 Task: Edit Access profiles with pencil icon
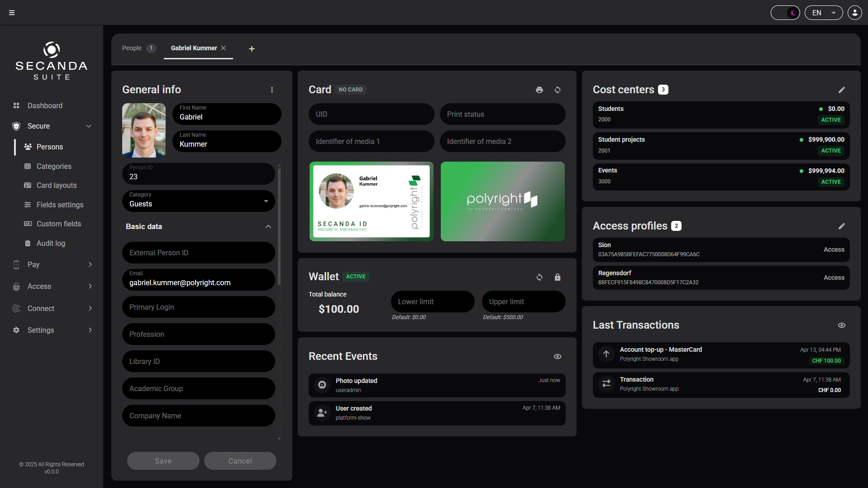click(x=841, y=226)
